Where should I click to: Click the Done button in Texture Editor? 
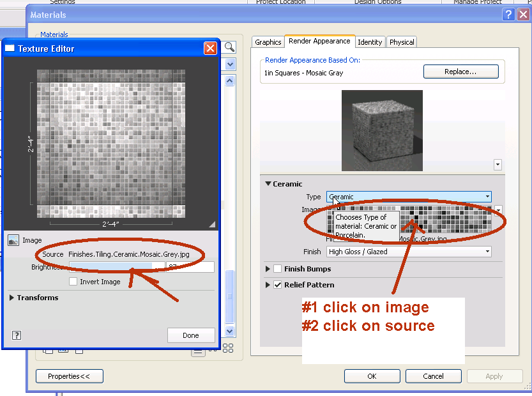[191, 335]
